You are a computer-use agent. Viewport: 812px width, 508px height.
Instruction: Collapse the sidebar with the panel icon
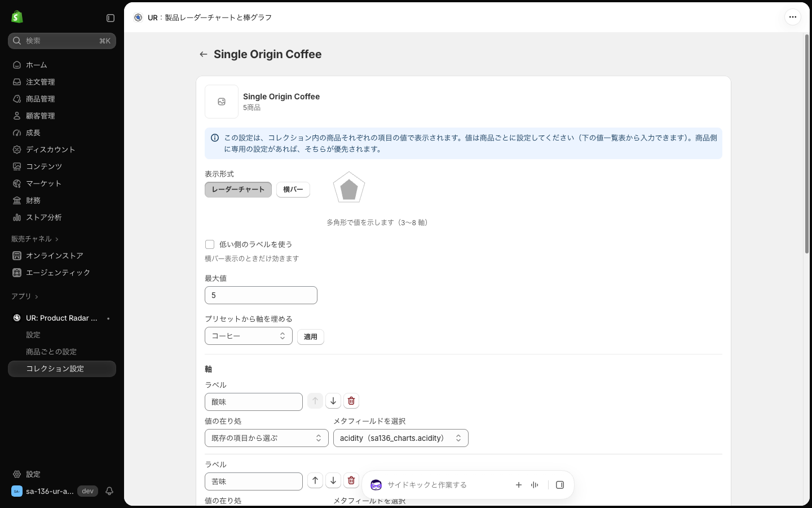click(x=111, y=18)
